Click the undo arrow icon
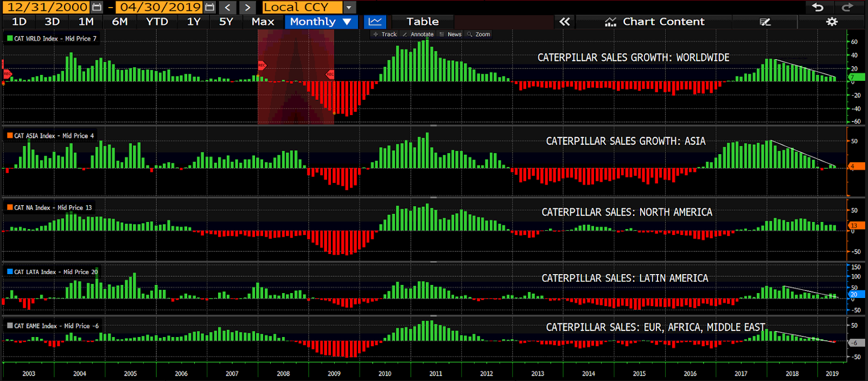This screenshot has height=381, width=868. [x=818, y=7]
